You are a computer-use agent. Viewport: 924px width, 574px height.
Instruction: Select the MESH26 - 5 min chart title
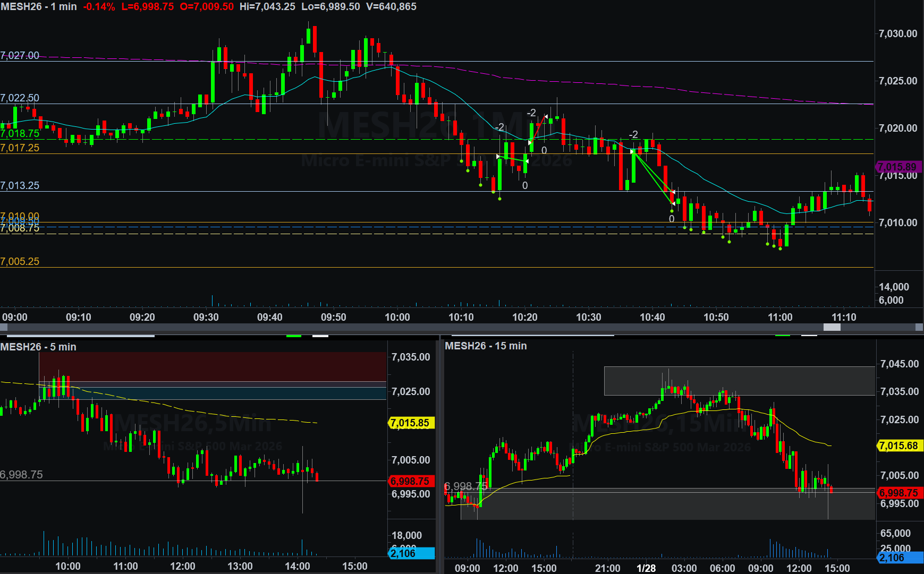[38, 347]
